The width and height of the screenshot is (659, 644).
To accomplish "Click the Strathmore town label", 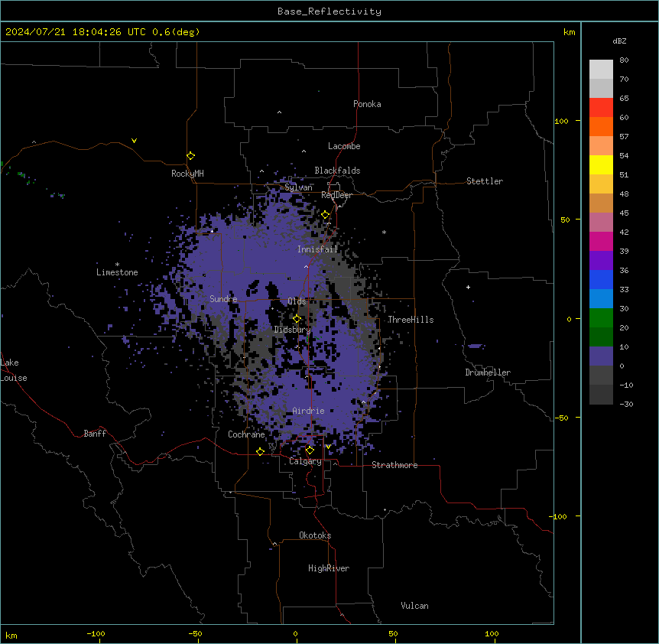I will [x=394, y=465].
